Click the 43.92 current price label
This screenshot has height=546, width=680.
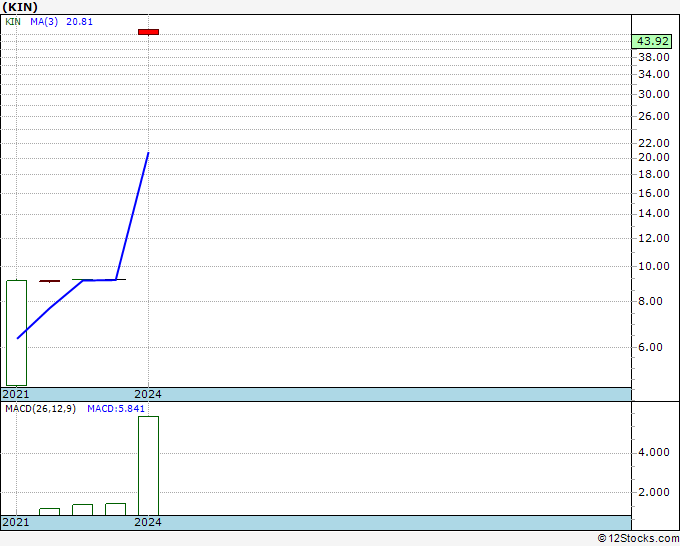click(651, 41)
